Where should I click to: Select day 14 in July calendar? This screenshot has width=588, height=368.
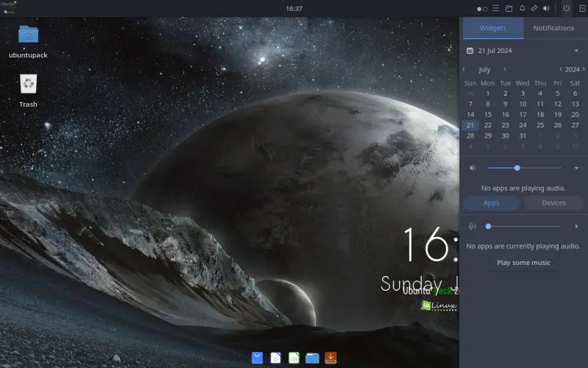[x=470, y=115]
